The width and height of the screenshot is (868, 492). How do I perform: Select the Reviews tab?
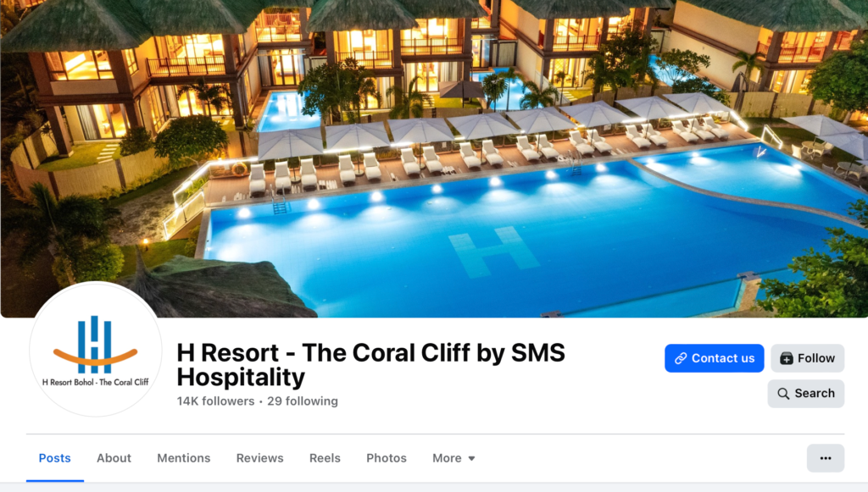(x=259, y=458)
